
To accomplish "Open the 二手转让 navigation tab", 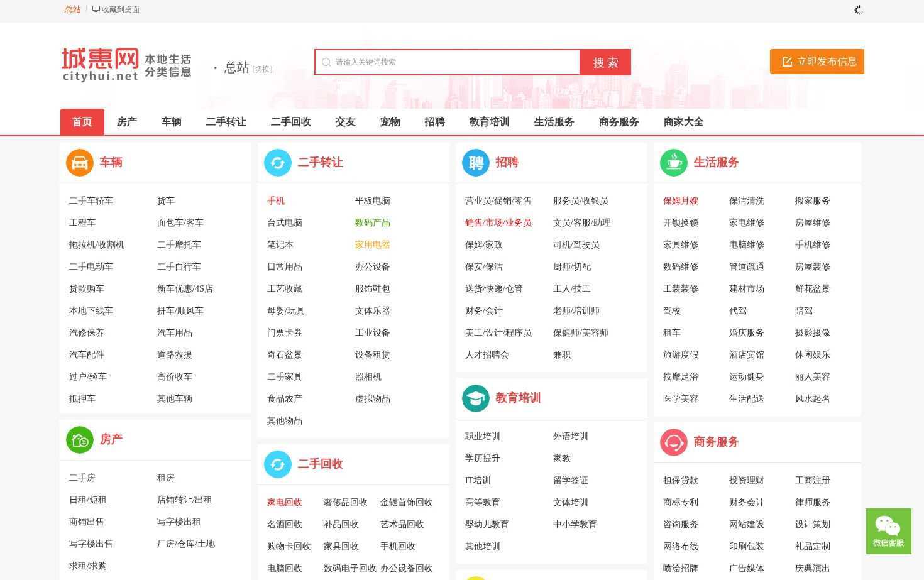I will [226, 122].
